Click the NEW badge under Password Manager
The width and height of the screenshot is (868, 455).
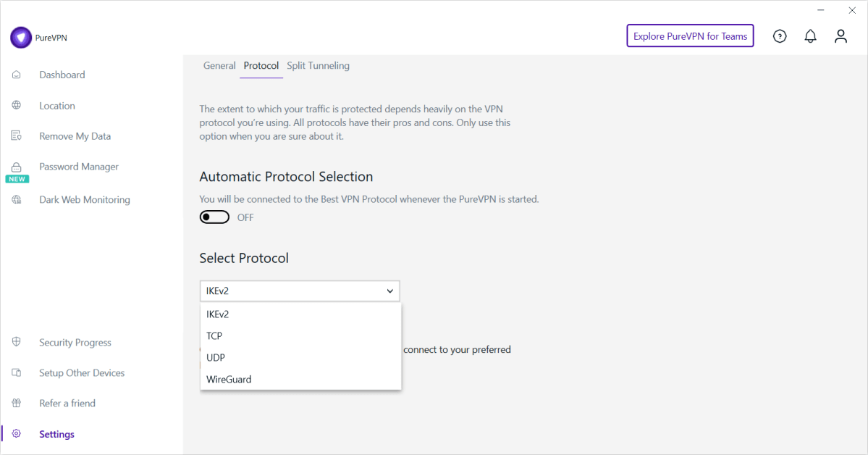pos(17,179)
